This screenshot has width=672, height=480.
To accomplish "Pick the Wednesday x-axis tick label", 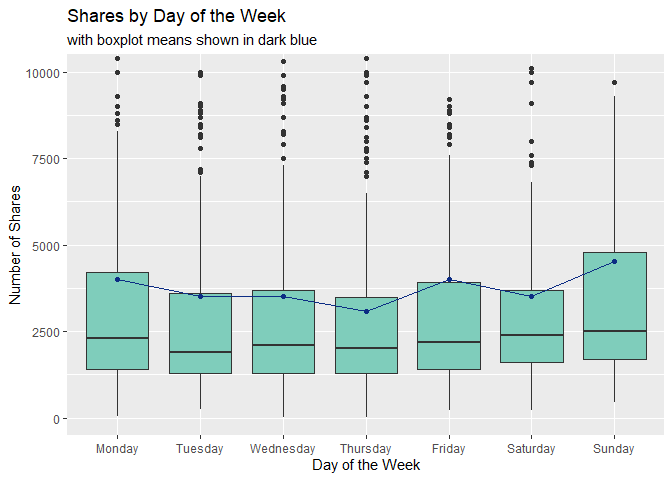I will (x=283, y=449).
